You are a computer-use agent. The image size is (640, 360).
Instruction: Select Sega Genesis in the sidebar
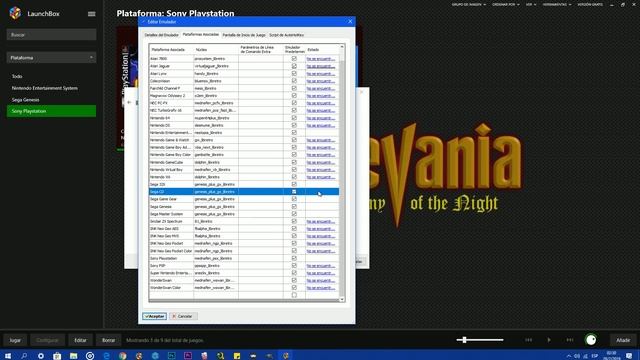[26, 100]
